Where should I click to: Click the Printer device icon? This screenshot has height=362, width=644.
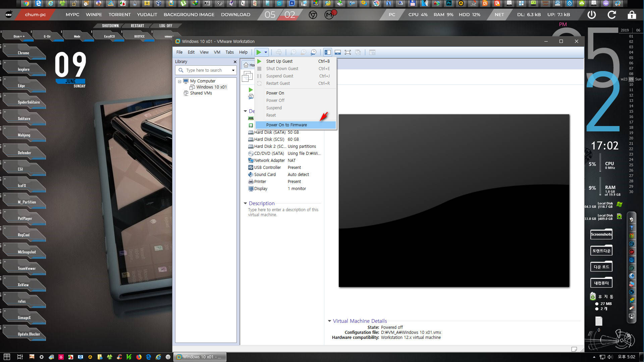pos(251,182)
